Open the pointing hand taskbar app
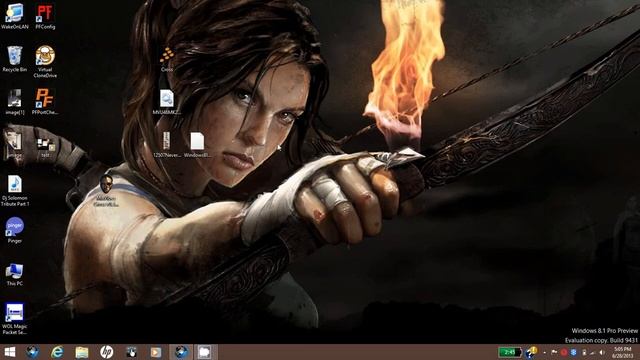The image size is (640, 360). click(131, 352)
